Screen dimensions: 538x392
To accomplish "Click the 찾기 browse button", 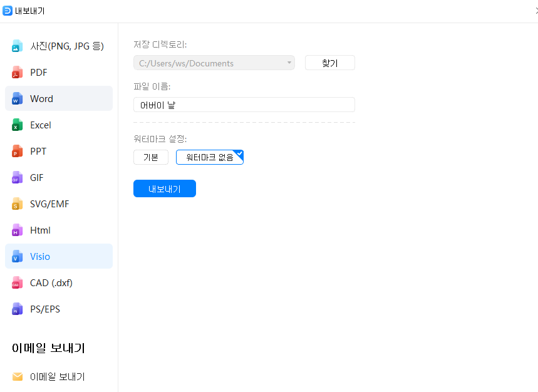I will [x=330, y=63].
